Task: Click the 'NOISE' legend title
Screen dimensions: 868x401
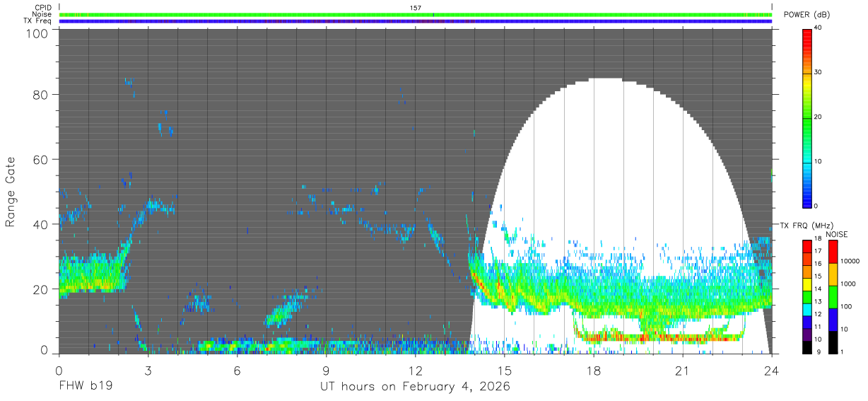Action: 837,234
